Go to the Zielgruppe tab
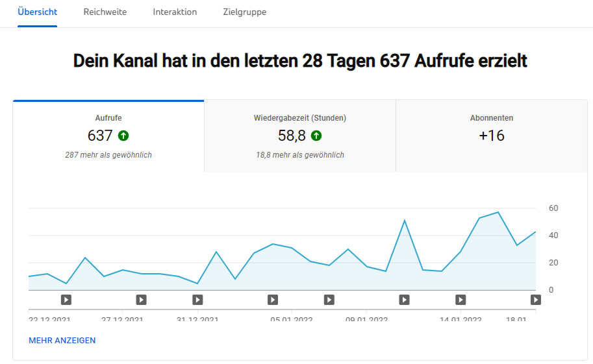The height and width of the screenshot is (364, 593). click(244, 12)
